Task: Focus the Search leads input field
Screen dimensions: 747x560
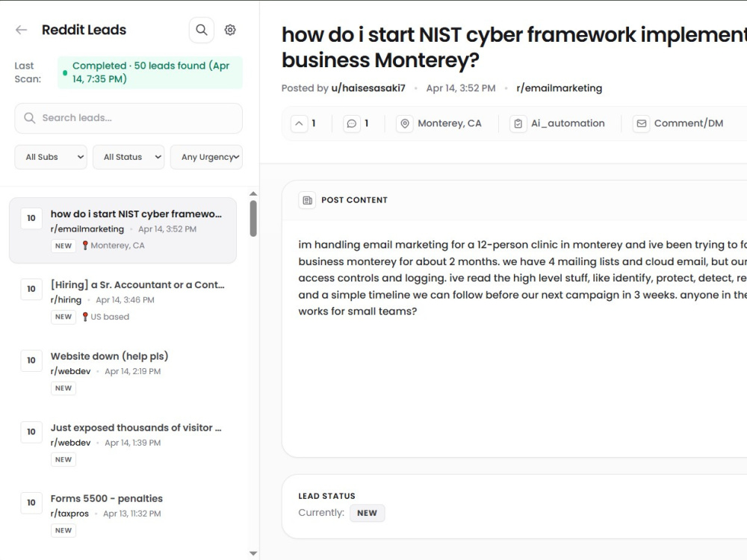Action: 128,118
